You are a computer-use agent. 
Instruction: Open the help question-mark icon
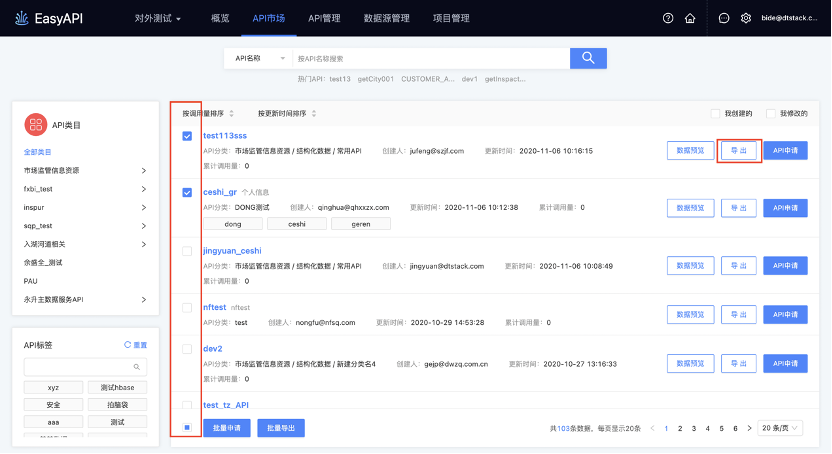(668, 18)
